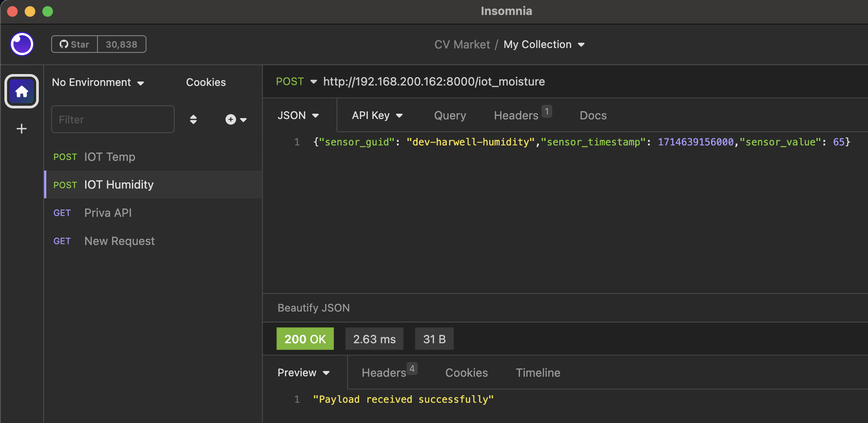
Task: Click the yellow minimize window button
Action: (x=30, y=11)
